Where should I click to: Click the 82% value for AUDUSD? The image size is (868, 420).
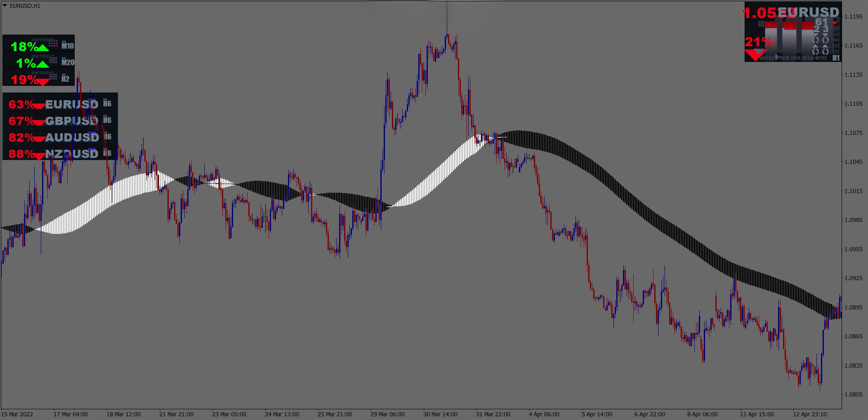click(x=21, y=137)
